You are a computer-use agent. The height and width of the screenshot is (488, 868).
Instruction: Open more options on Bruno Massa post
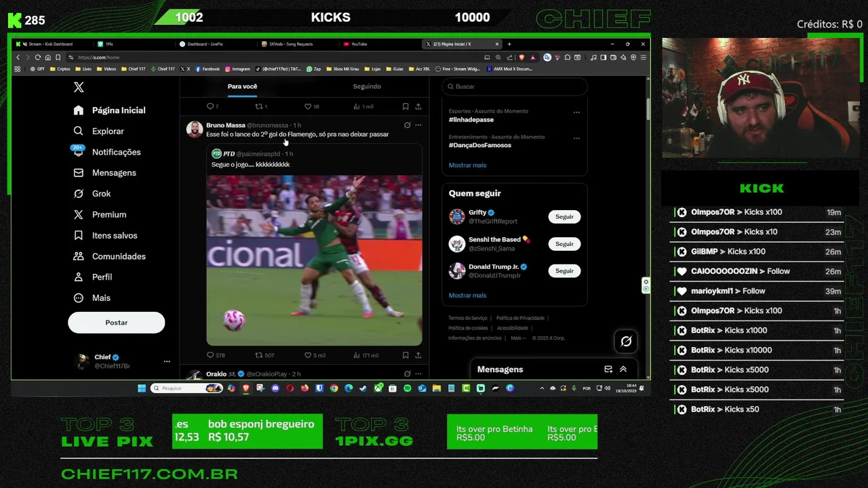pyautogui.click(x=418, y=125)
